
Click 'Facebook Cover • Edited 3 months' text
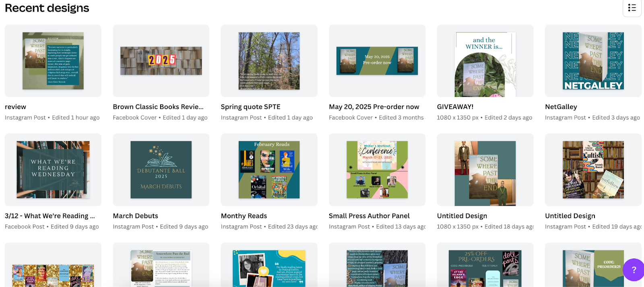coord(376,118)
